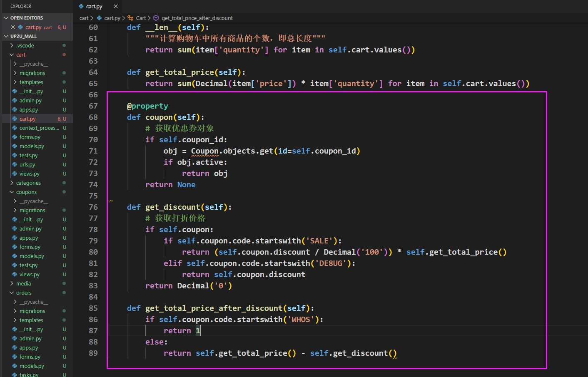Expand the categories folder
Image resolution: width=588 pixels, height=377 pixels.
[12, 183]
